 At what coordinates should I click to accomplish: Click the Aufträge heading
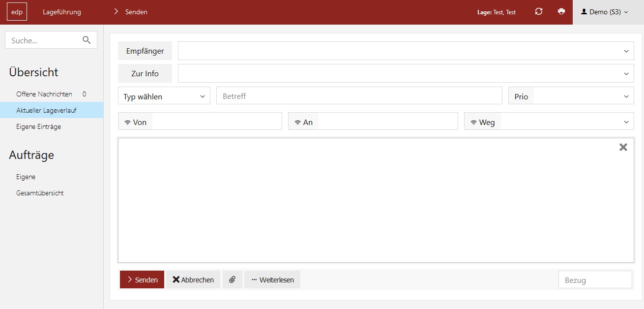(x=31, y=155)
